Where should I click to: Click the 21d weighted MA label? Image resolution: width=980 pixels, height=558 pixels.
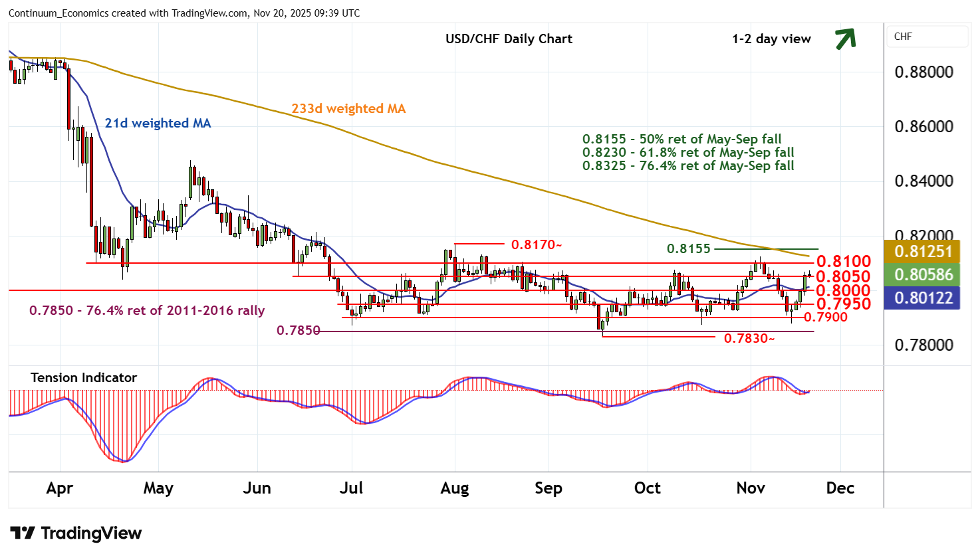158,124
